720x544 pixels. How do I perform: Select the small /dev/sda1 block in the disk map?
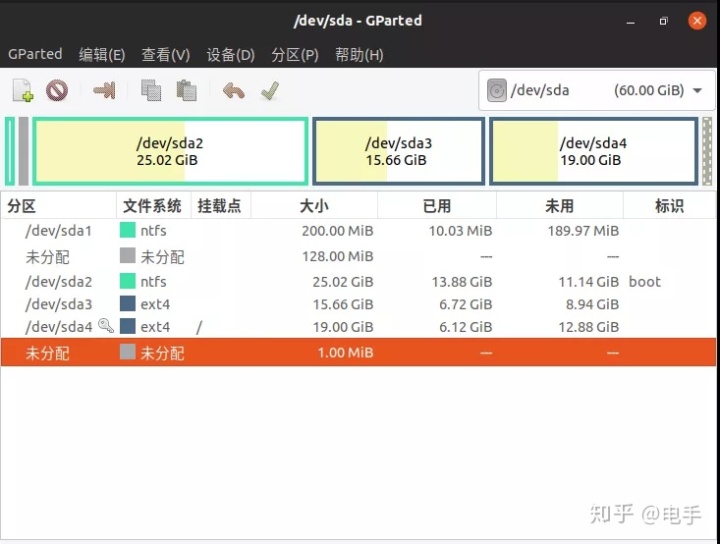(10, 151)
